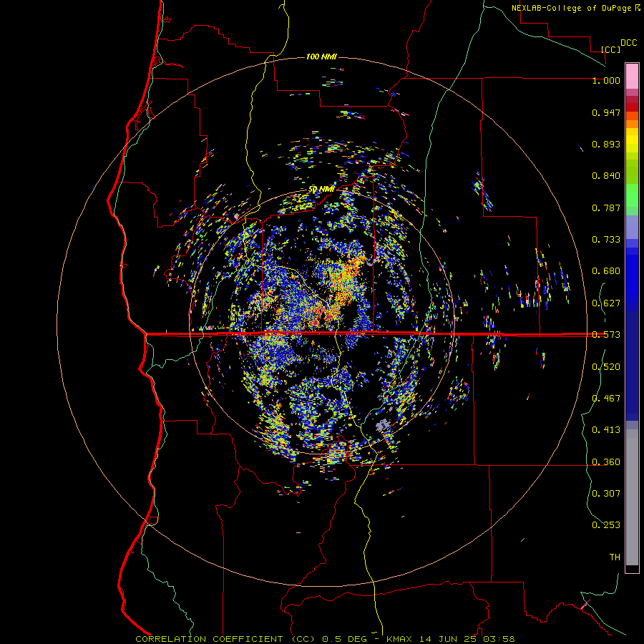The image size is (644, 644).
Task: Pick the gray lower segment of color scale
Action: click(632, 497)
